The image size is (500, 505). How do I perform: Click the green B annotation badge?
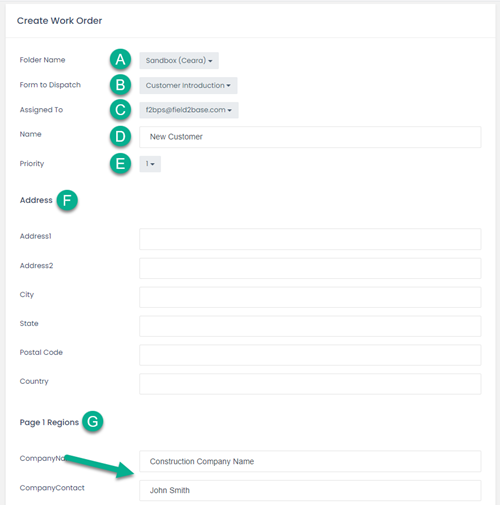point(120,85)
